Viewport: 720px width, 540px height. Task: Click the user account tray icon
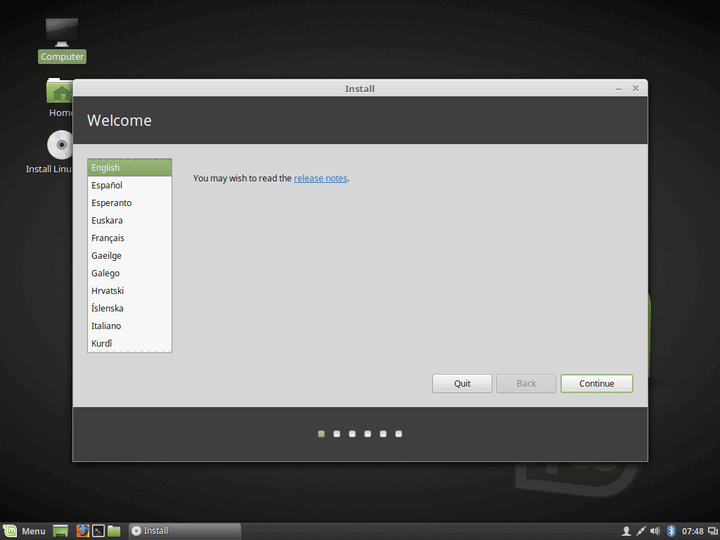pos(626,531)
